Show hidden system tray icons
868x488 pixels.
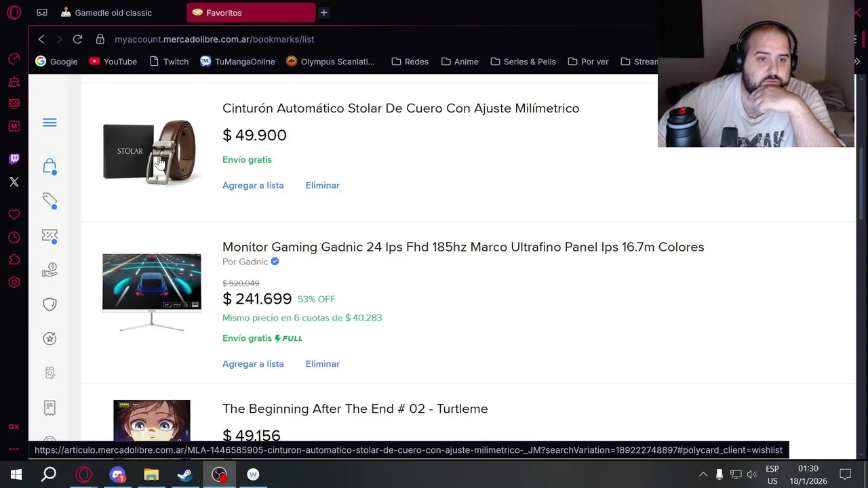[x=703, y=474]
